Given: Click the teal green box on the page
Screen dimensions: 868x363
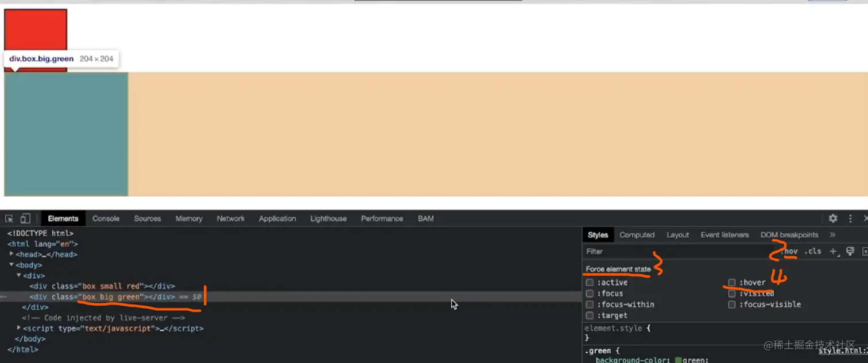Looking at the screenshot, I should (x=66, y=134).
